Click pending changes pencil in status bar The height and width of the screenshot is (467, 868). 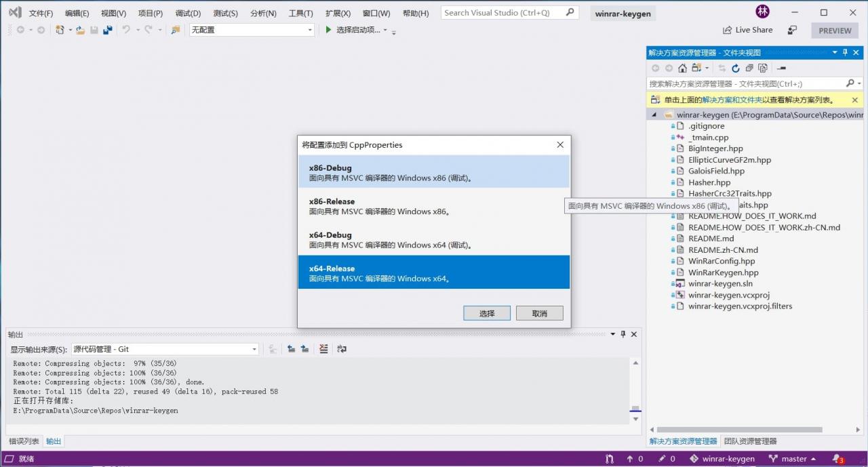pyautogui.click(x=662, y=459)
